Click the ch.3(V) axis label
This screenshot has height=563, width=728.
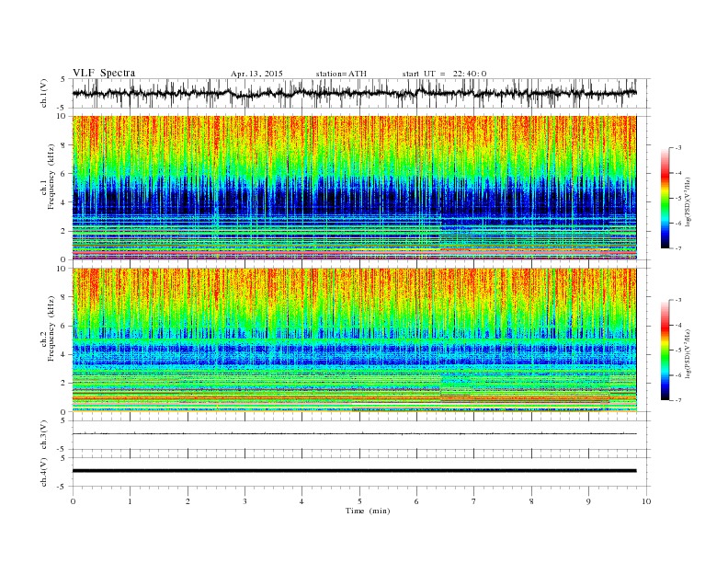[44, 435]
